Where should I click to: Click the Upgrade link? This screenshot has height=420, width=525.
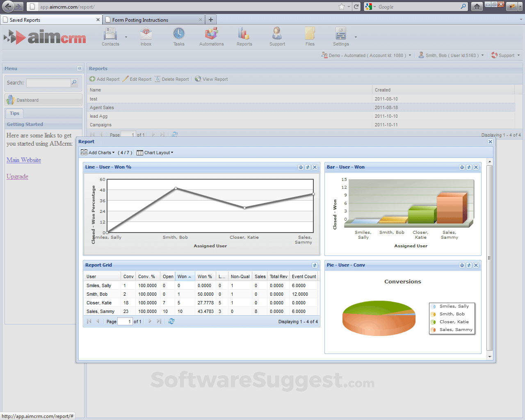click(x=17, y=176)
